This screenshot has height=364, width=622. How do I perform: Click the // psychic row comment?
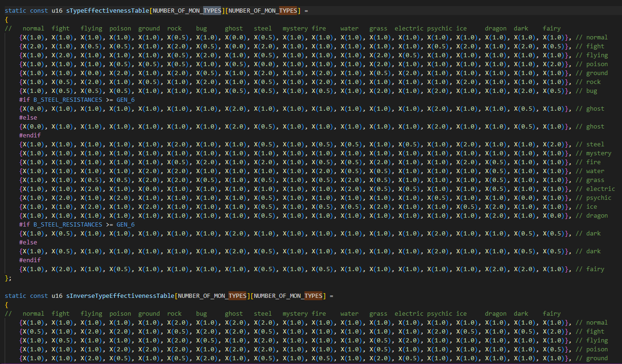pos(593,198)
